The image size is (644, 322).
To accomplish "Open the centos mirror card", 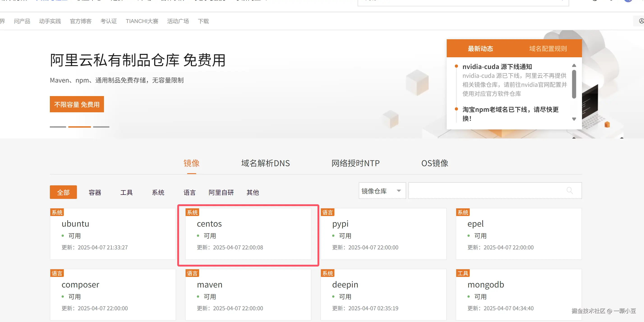I will (248, 234).
